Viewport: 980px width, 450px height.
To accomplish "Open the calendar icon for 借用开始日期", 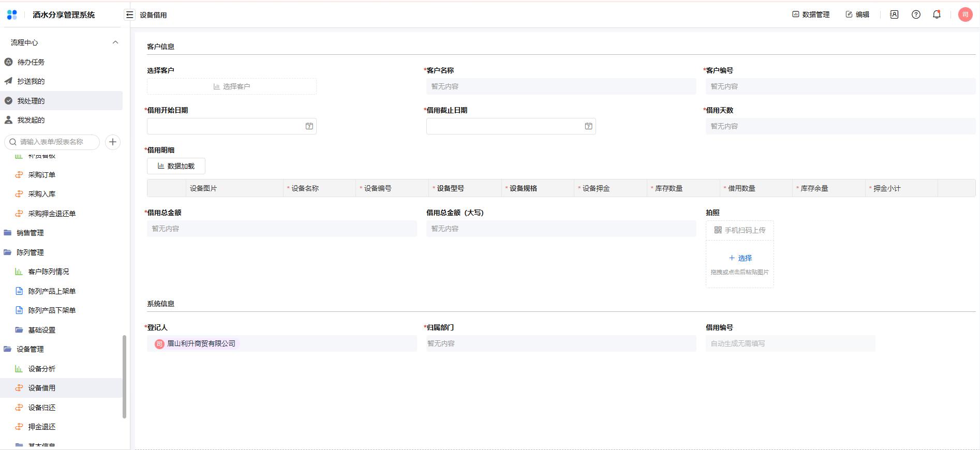I will [x=309, y=126].
